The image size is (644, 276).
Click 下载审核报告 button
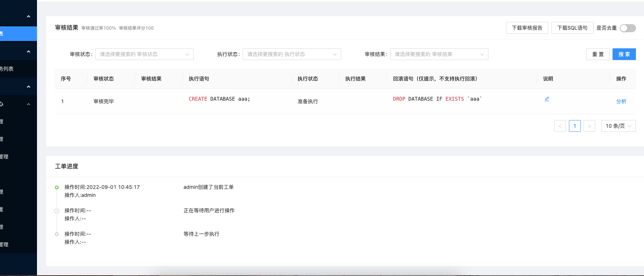click(527, 28)
